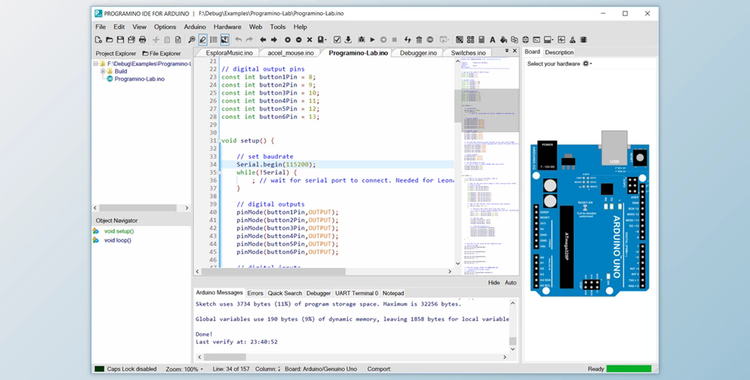Click the minus-circle remove bookmark icon

pos(298,40)
